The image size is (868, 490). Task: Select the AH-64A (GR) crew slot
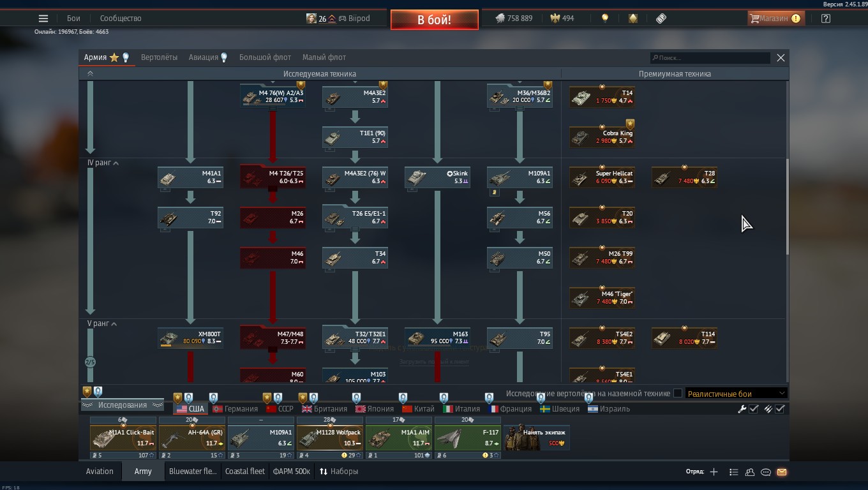point(192,437)
